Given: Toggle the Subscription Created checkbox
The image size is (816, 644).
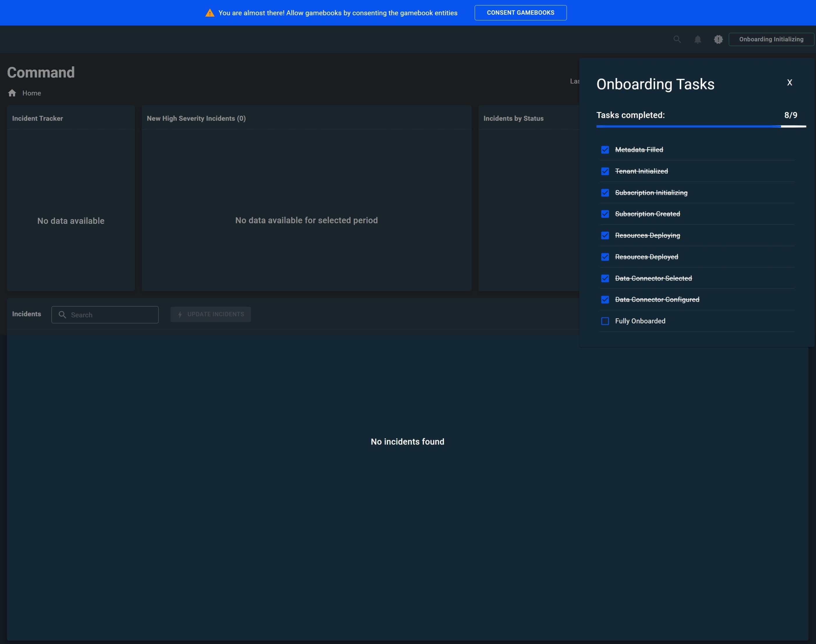Looking at the screenshot, I should (x=605, y=214).
